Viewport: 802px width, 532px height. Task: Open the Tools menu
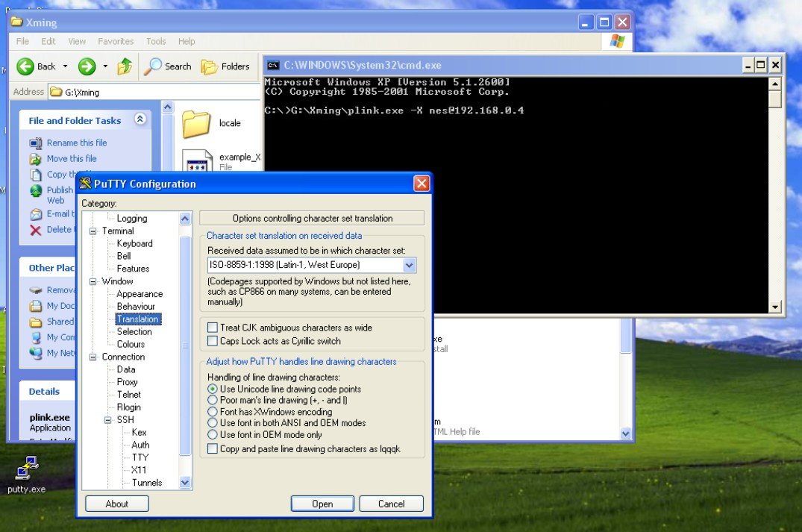156,42
